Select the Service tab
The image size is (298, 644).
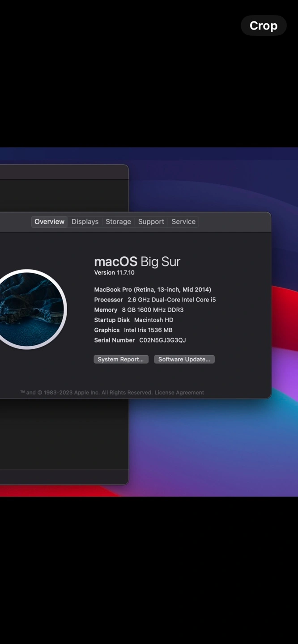click(183, 221)
